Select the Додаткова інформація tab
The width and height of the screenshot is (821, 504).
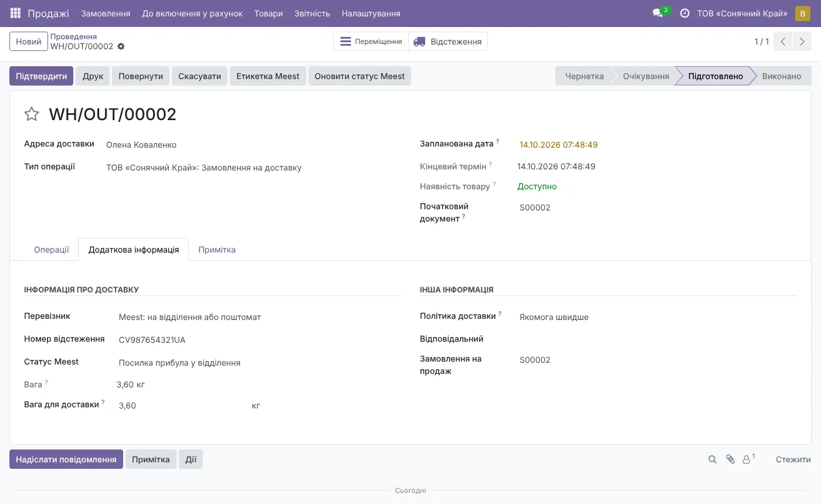(x=134, y=250)
